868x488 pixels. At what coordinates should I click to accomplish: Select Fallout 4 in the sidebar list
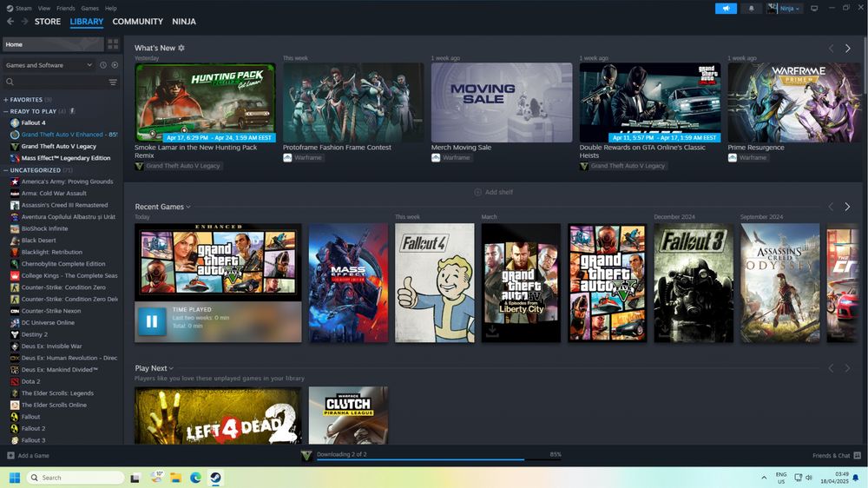tap(33, 123)
